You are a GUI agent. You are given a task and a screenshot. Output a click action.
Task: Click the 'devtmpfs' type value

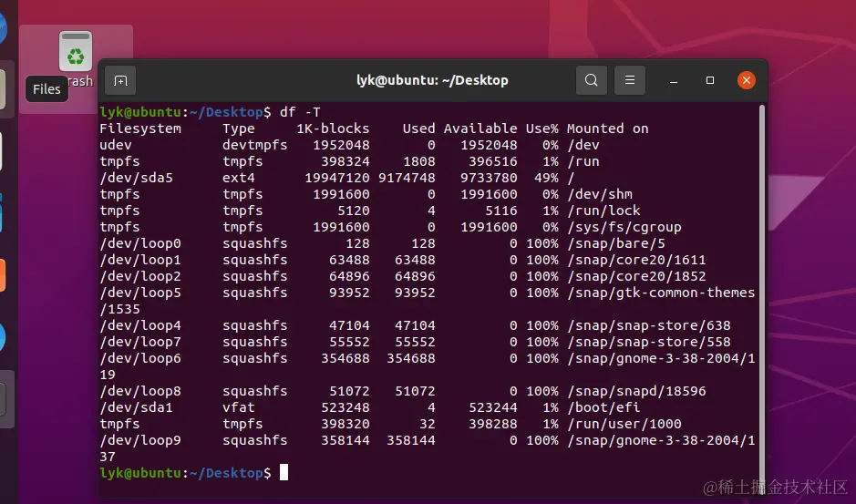pyautogui.click(x=255, y=145)
